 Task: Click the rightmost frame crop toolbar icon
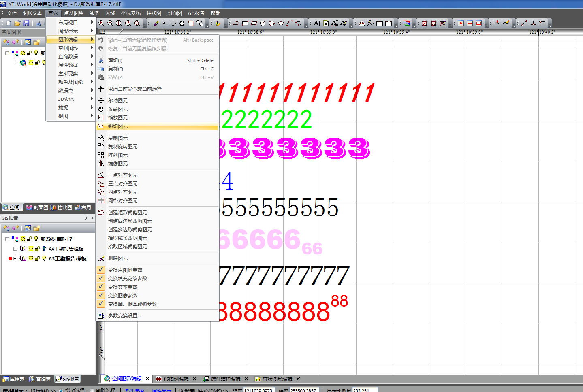coord(542,23)
